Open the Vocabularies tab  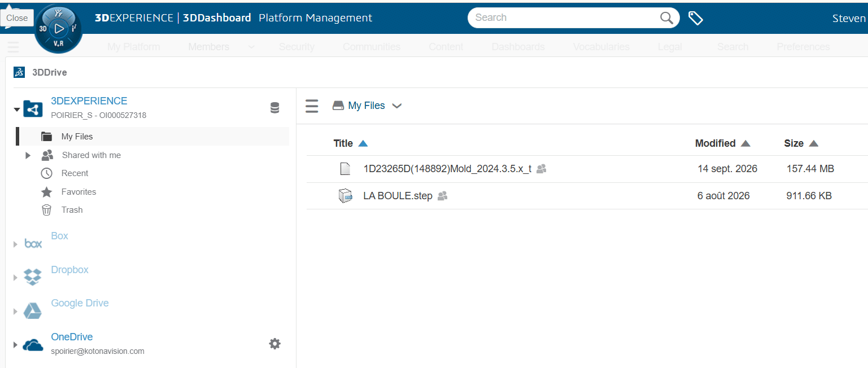click(x=601, y=47)
